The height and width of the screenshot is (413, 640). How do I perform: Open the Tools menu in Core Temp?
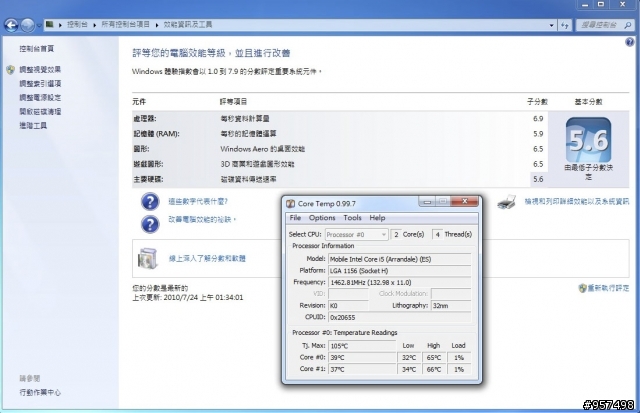click(352, 218)
